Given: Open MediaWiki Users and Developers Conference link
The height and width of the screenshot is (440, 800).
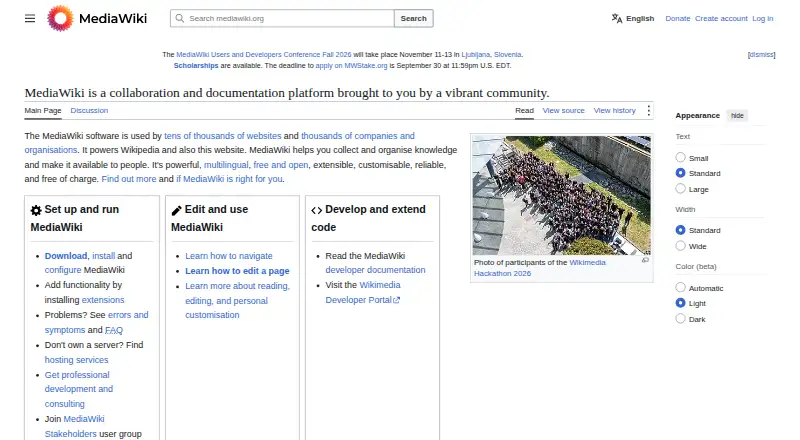Looking at the screenshot, I should pos(264,55).
